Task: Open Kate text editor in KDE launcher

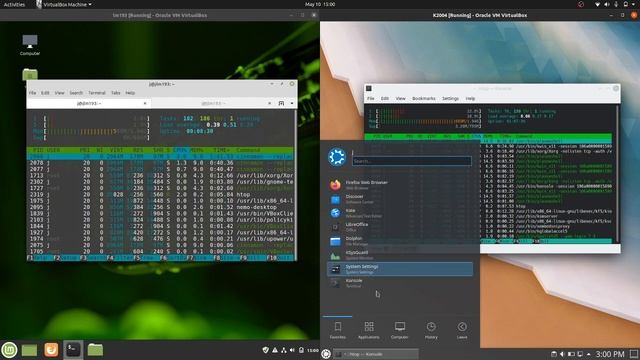Action: point(400,213)
